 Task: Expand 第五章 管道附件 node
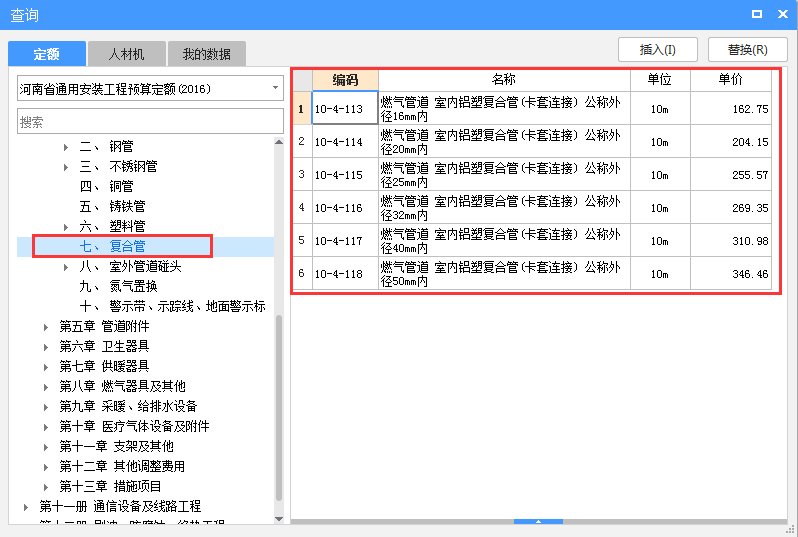click(x=46, y=327)
